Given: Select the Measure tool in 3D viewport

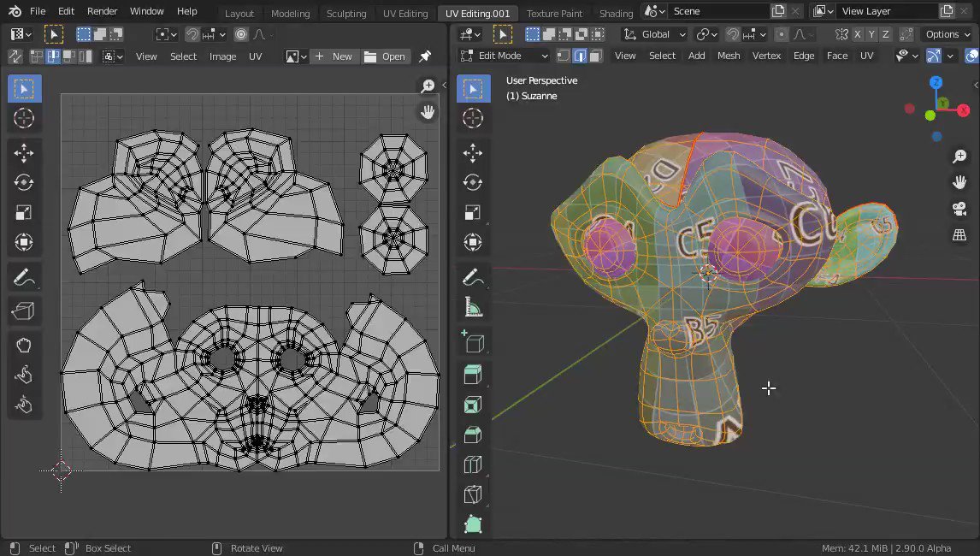Looking at the screenshot, I should 473,307.
